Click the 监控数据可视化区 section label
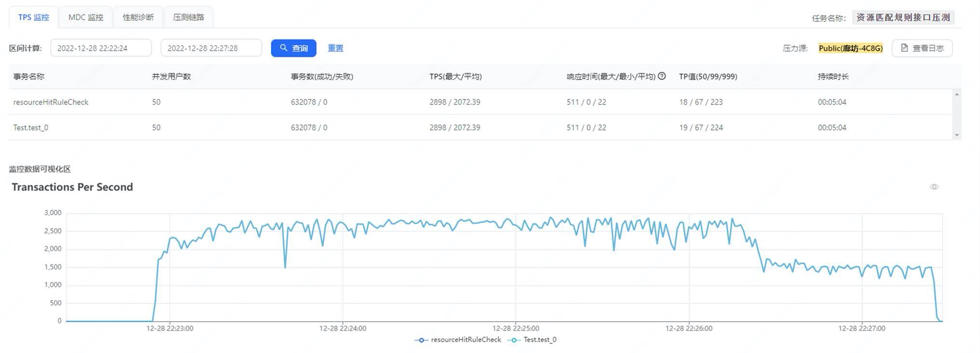 (x=40, y=169)
